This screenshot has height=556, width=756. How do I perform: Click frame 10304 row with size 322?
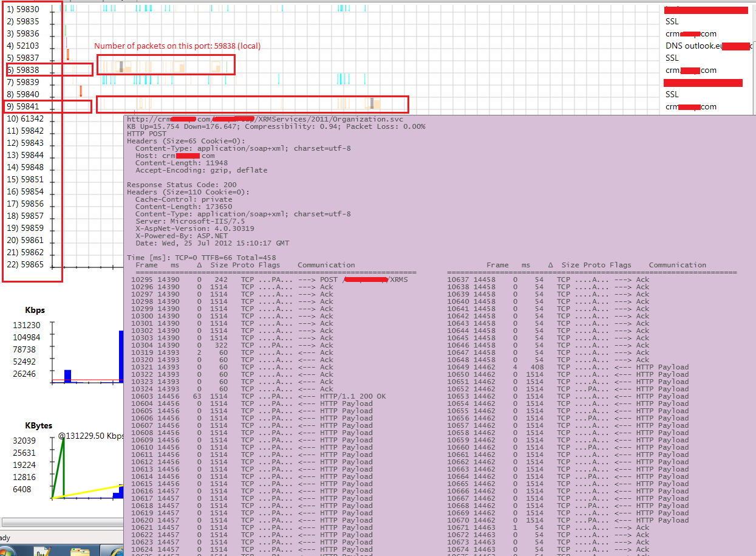[232, 345]
